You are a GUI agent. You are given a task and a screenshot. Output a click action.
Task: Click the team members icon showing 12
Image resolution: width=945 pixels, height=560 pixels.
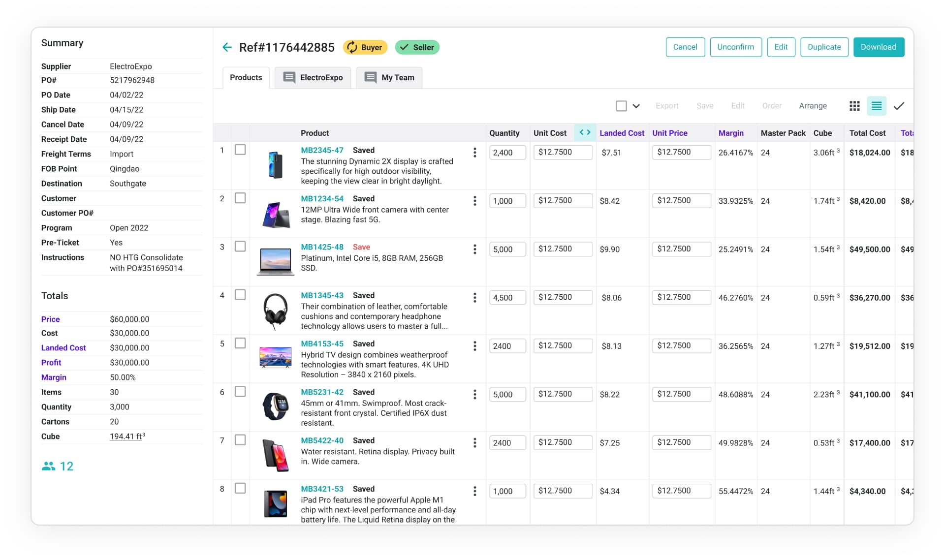pyautogui.click(x=49, y=466)
